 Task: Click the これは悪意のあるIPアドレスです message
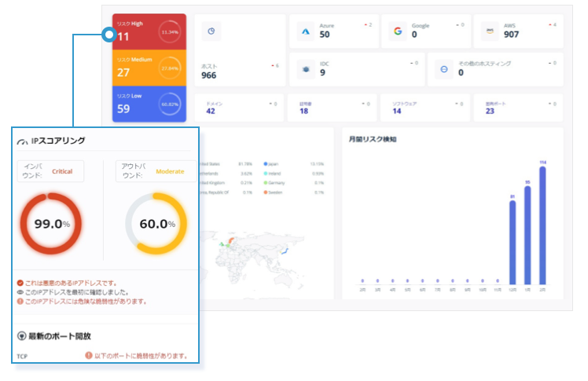click(72, 283)
